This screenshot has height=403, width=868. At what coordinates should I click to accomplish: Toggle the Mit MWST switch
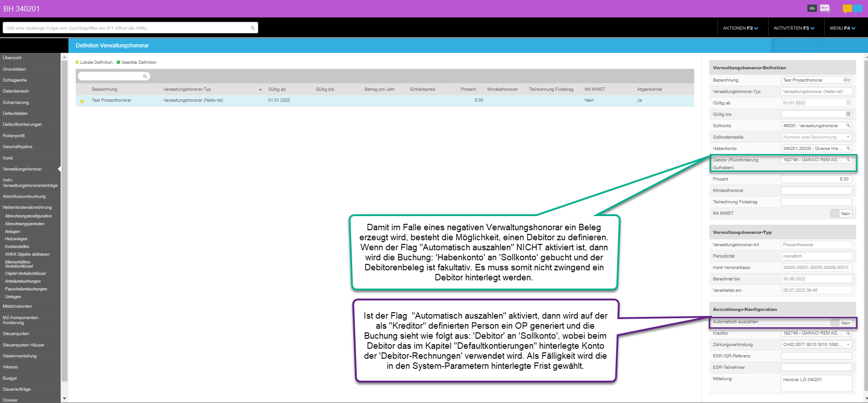841,213
